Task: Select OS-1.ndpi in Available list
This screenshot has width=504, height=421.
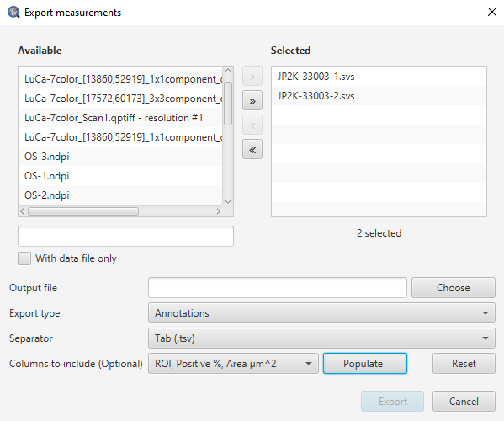Action: pos(120,176)
